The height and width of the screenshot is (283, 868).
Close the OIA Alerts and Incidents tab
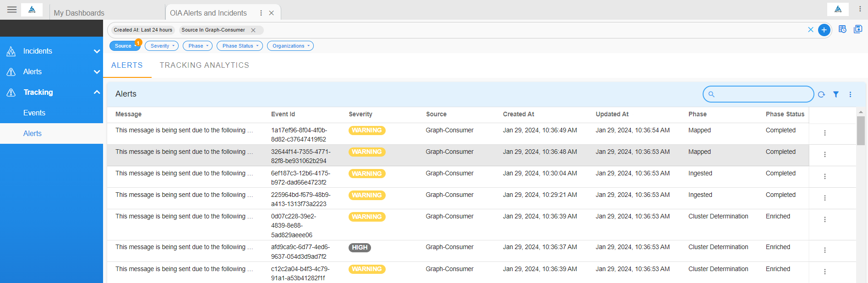point(272,13)
